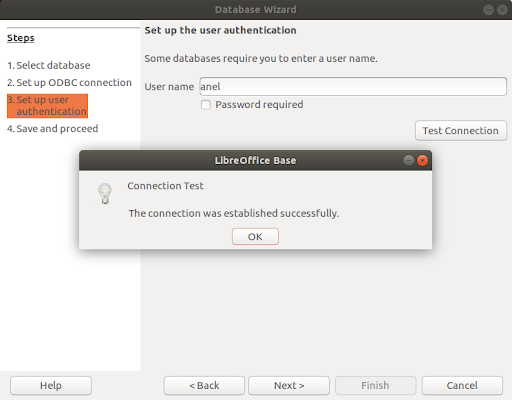
Task: Focus the User name field containing anel
Action: pyautogui.click(x=353, y=87)
